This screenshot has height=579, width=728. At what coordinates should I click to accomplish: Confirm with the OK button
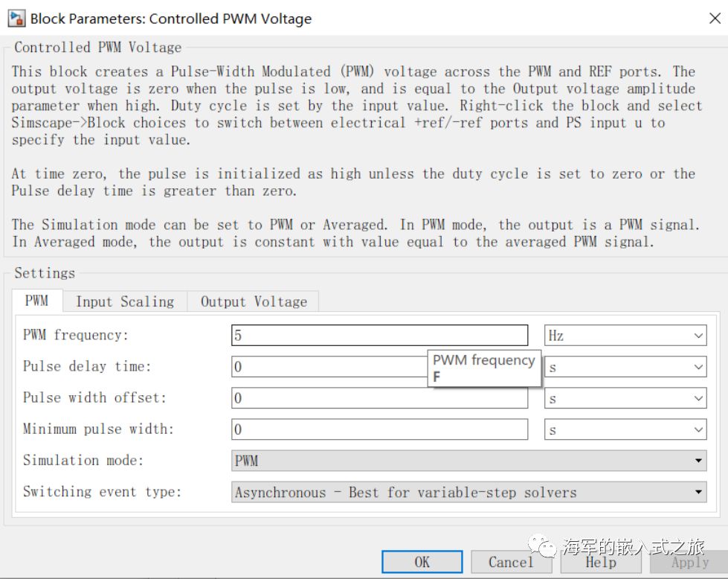[422, 562]
